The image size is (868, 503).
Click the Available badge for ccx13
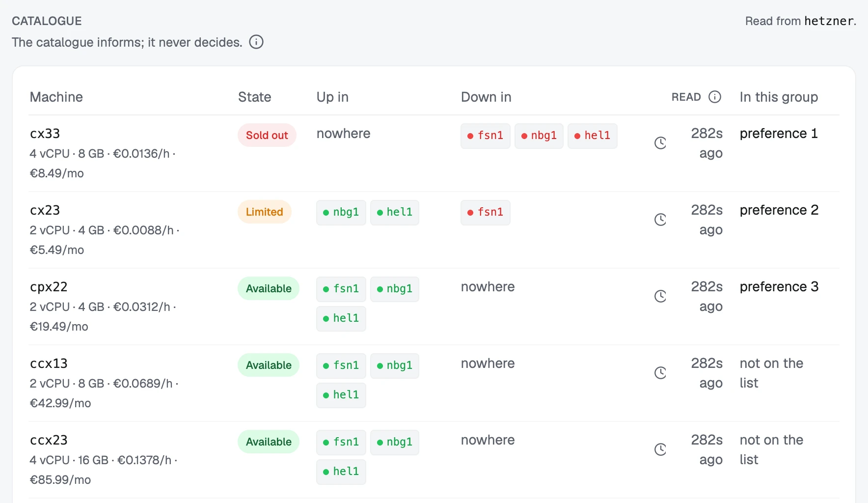pyautogui.click(x=269, y=365)
